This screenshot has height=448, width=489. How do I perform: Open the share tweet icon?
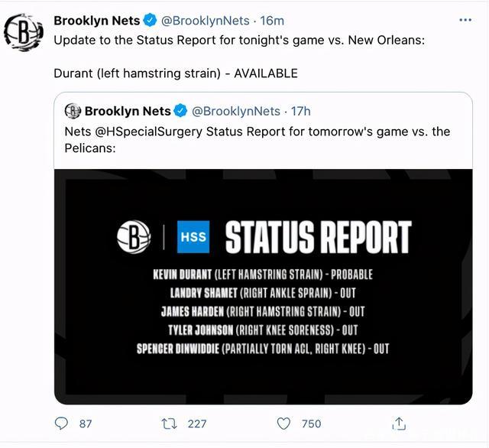click(399, 423)
